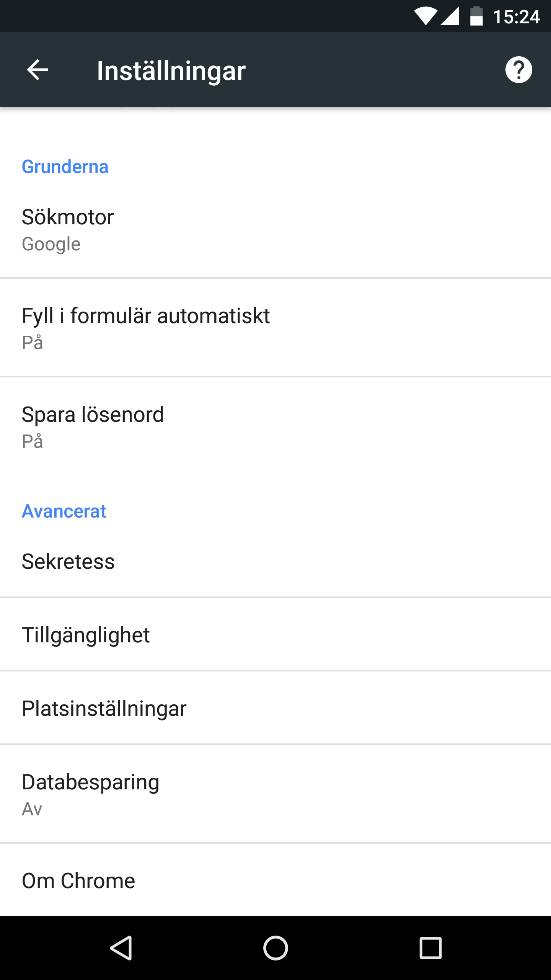This screenshot has width=551, height=980.
Task: Tap the Wi-Fi status icon
Action: pyautogui.click(x=425, y=16)
